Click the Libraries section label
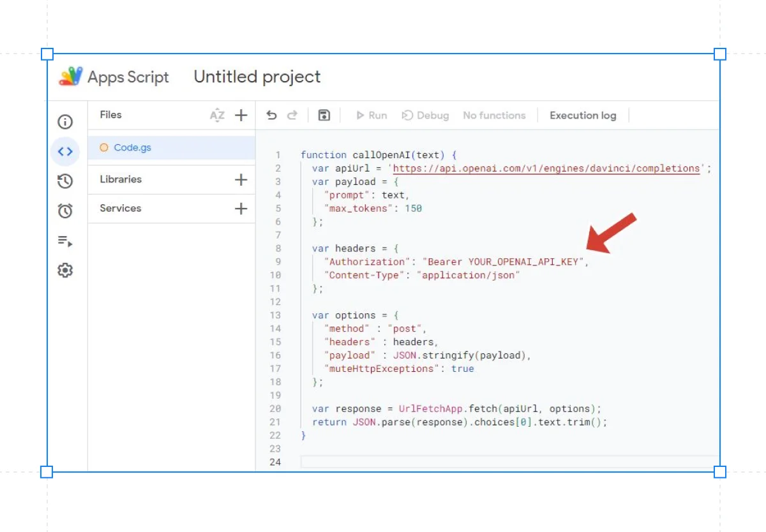This screenshot has width=766, height=532. 121,179
